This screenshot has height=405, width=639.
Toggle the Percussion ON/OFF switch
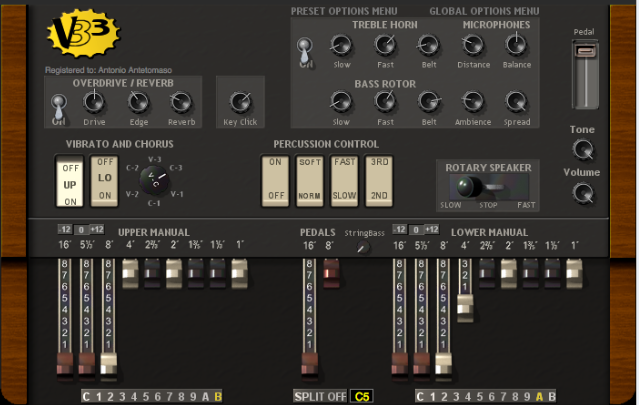(275, 179)
